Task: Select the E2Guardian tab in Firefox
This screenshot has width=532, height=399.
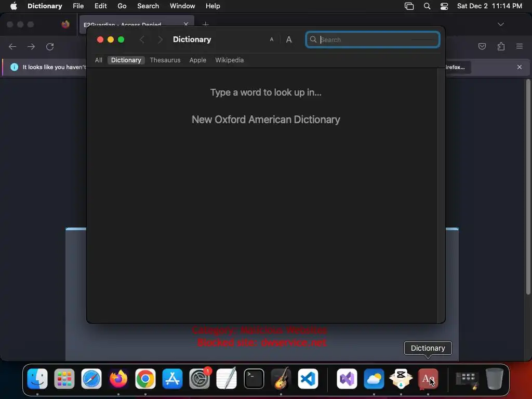Action: (x=137, y=24)
